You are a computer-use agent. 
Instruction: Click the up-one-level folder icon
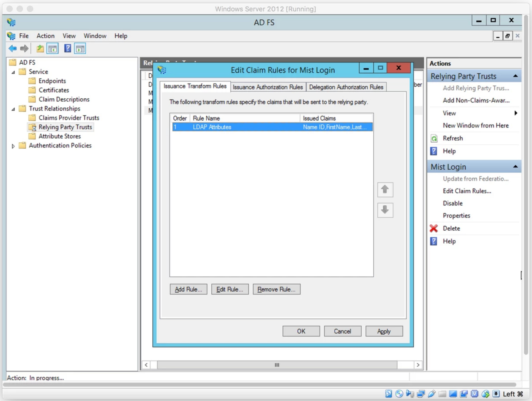(x=40, y=49)
